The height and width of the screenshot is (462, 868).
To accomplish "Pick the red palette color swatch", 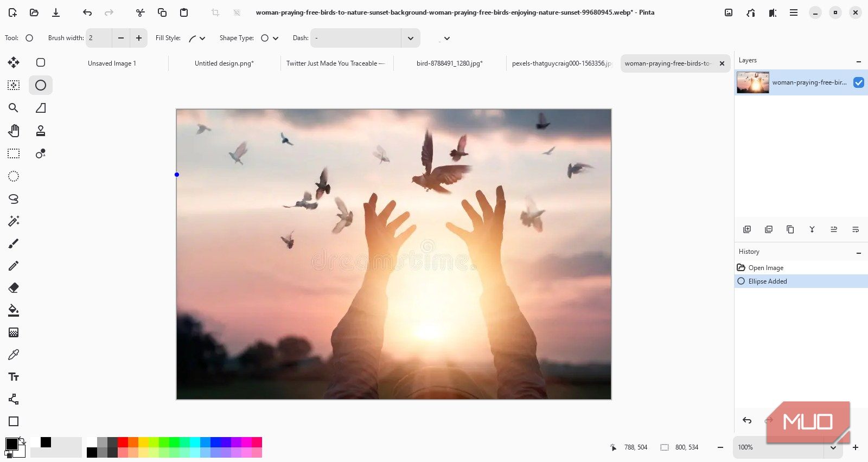I will pyautogui.click(x=123, y=442).
